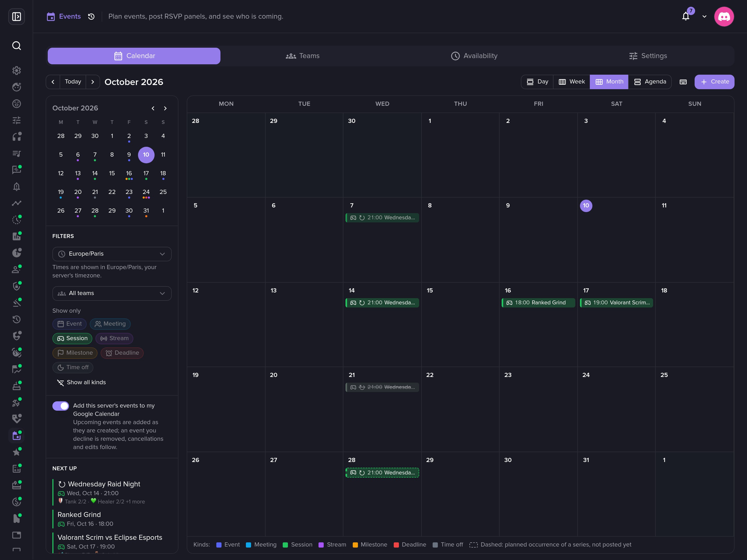
Task: Select the Calendar tab
Action: point(134,56)
